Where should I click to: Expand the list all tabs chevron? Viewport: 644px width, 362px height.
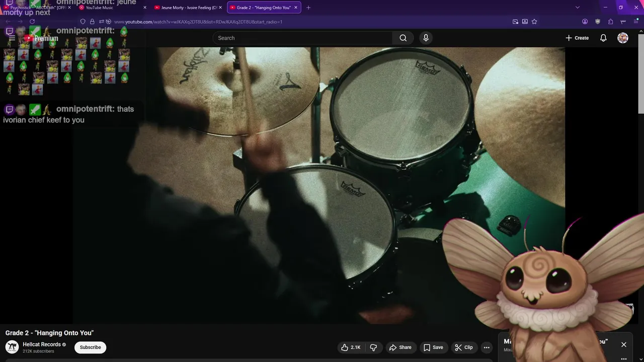click(x=578, y=8)
